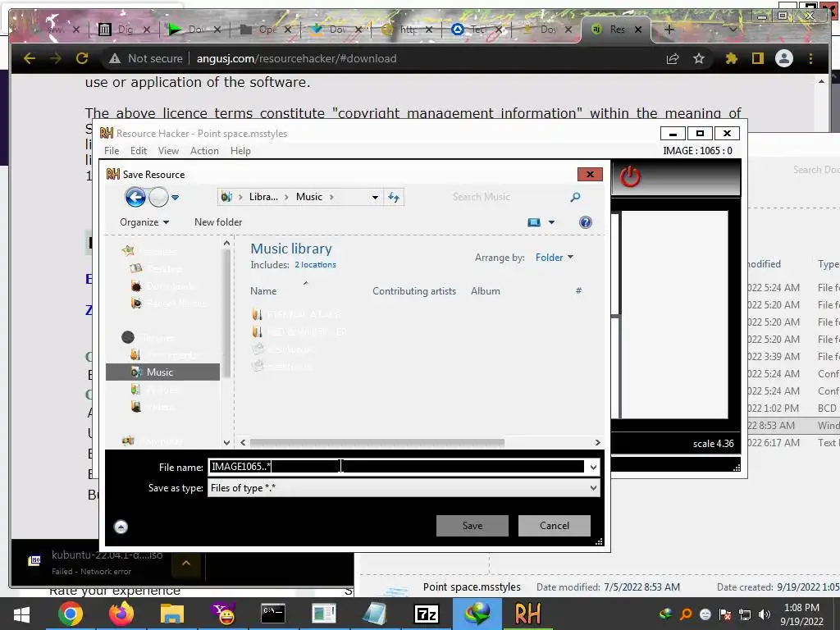
Task: Open Resource Hacker Help menu
Action: click(240, 151)
